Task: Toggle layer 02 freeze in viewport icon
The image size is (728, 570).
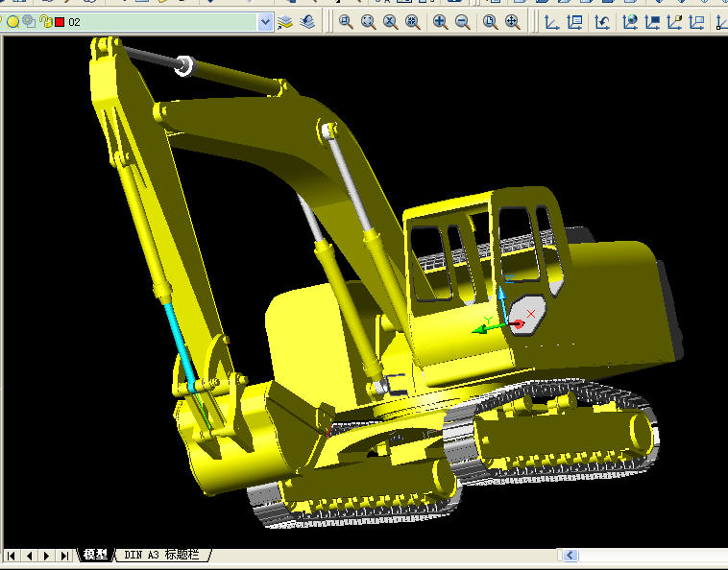Action: point(29,21)
